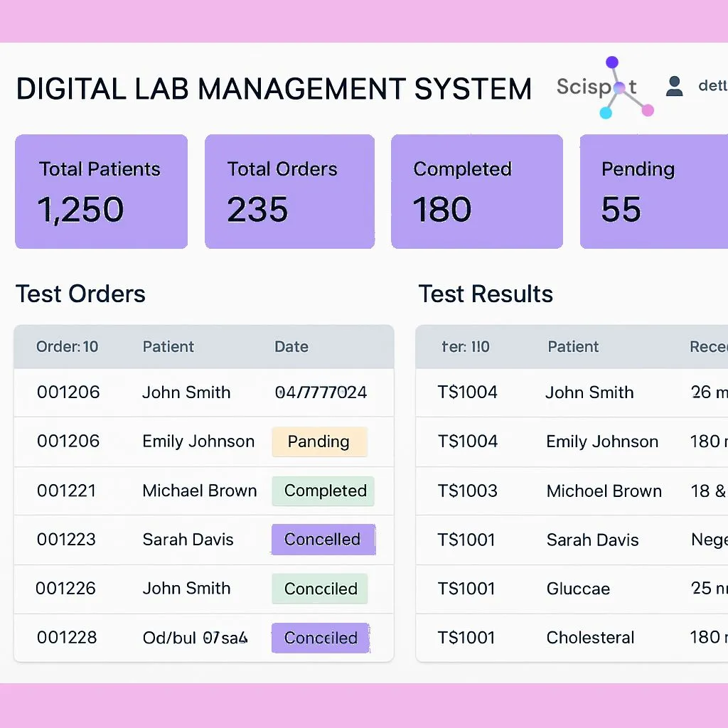Click the Od/bul 07sa4 patient entry
Image resolution: width=728 pixels, height=728 pixels.
(x=195, y=638)
